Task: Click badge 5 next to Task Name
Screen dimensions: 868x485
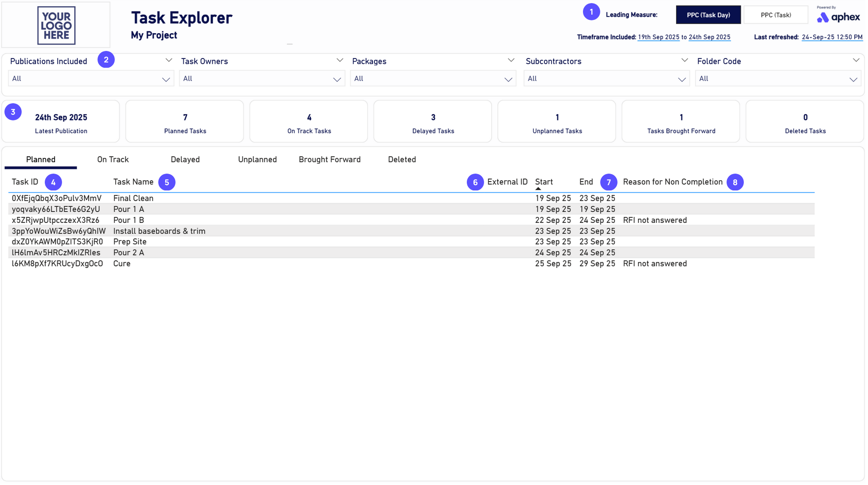Action: [x=167, y=182]
